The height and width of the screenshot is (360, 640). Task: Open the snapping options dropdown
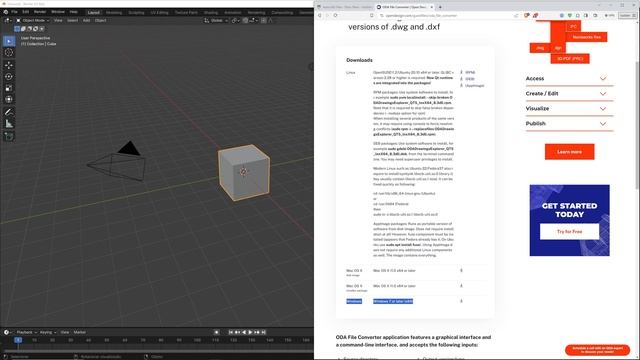tap(252, 20)
